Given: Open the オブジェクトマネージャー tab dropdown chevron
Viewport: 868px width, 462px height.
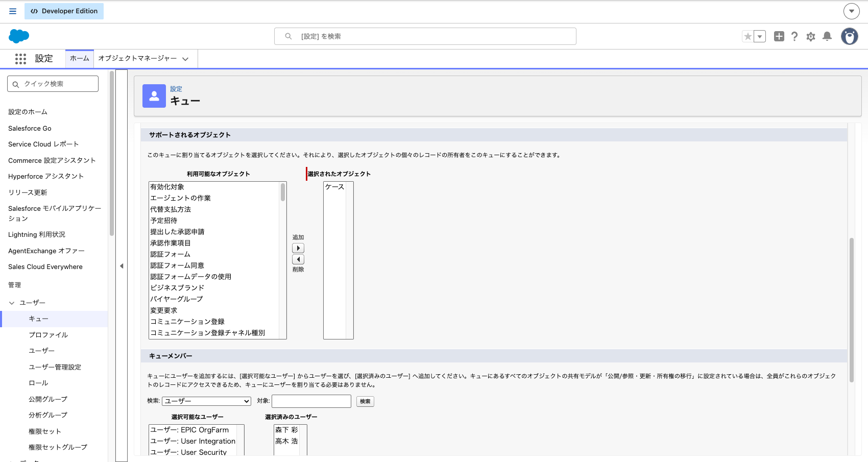Looking at the screenshot, I should (x=185, y=59).
